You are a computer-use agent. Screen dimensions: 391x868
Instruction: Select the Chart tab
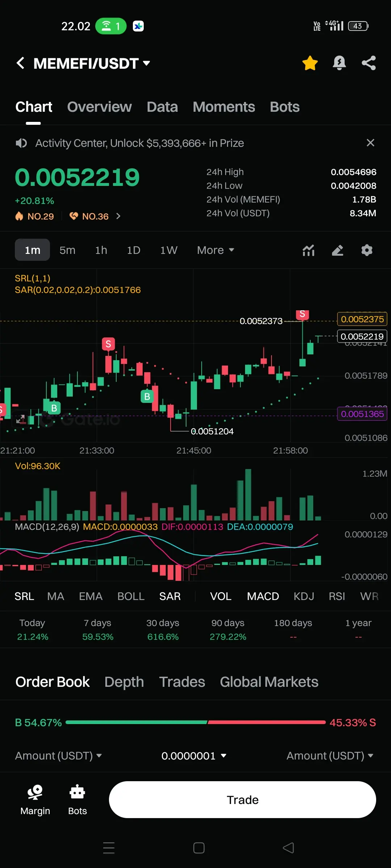34,107
